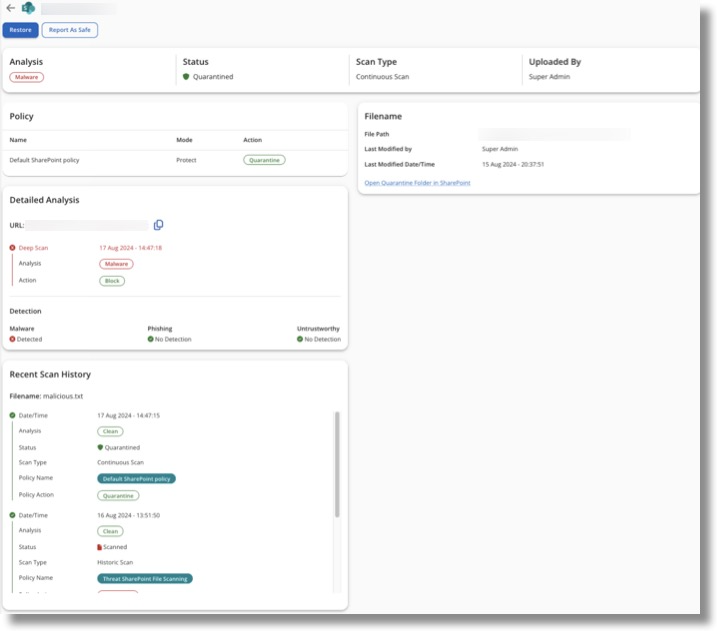Select the Threat SharePoint File Scanning tag
This screenshot has height=631, width=717.
(x=145, y=578)
